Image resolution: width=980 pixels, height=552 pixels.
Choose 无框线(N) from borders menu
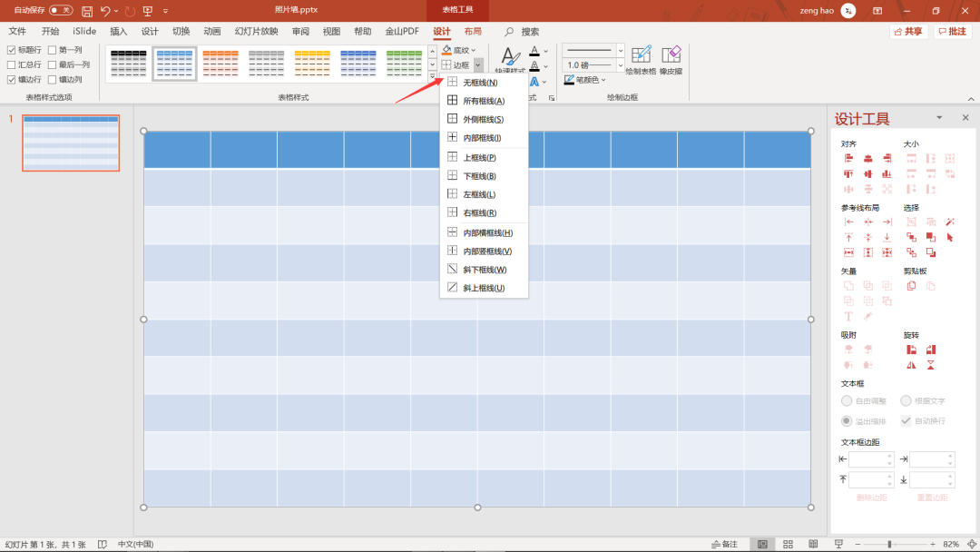coord(484,83)
